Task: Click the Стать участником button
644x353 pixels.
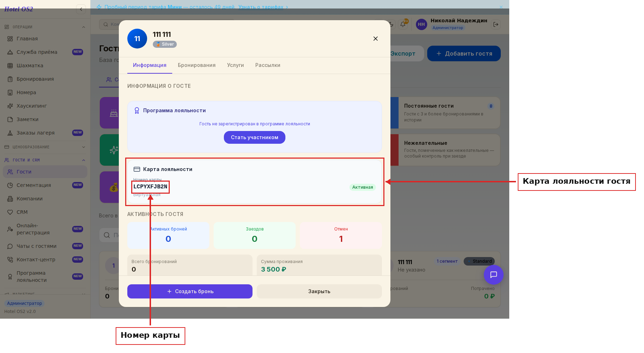Action: point(255,137)
